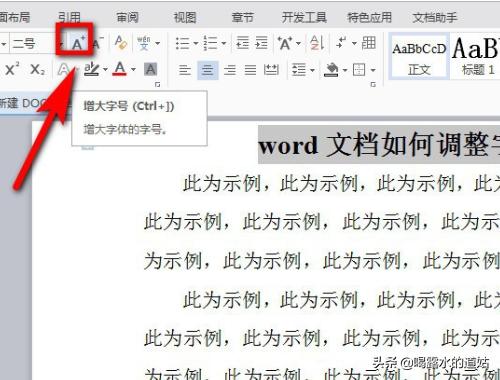Click the show/hide paragraph marks icon
Screen dimensions: 500x380
tap(342, 43)
